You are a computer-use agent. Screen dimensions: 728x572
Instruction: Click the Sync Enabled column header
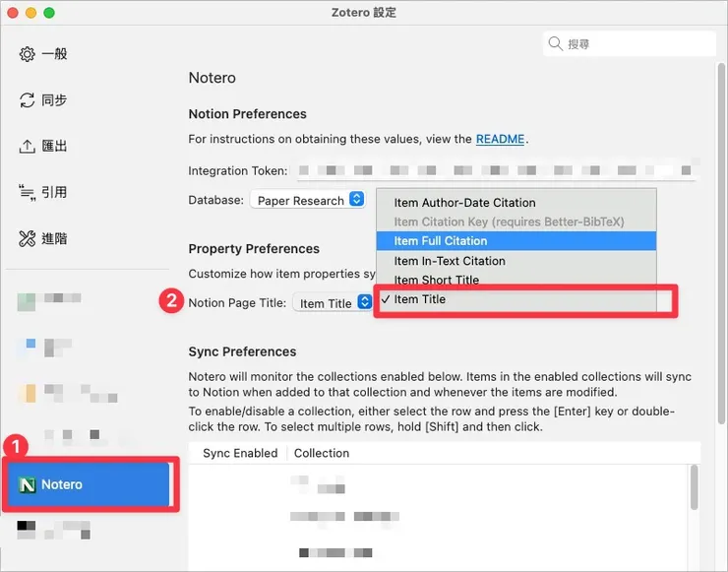[240, 453]
